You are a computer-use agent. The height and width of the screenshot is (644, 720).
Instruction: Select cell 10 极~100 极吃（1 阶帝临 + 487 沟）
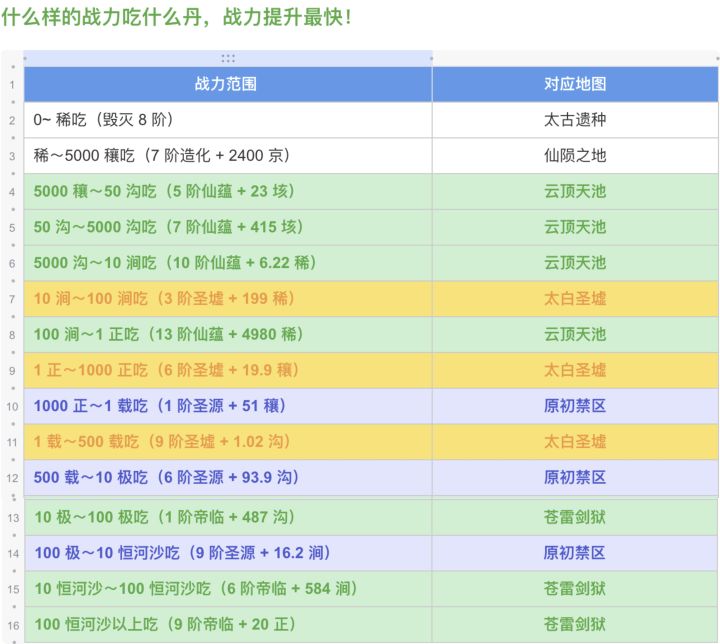(228, 518)
